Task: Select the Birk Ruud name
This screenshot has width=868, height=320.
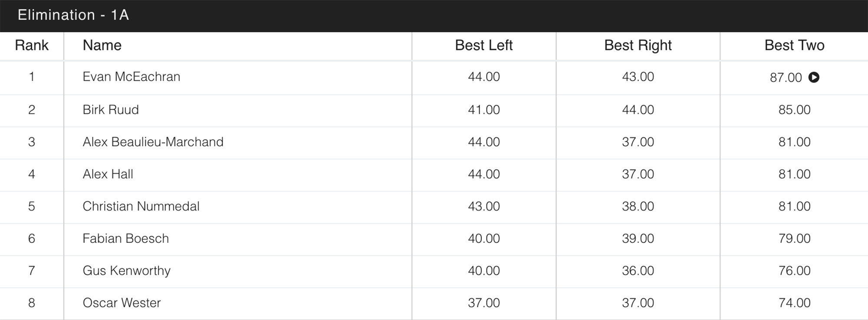Action: [x=111, y=110]
